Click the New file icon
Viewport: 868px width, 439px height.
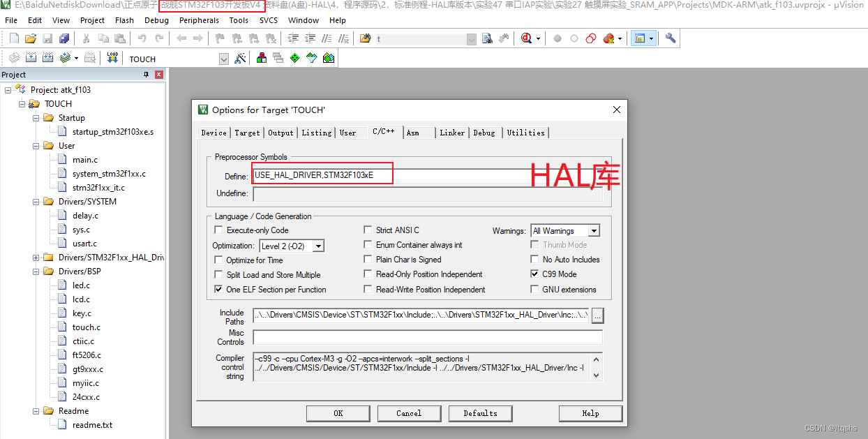14,38
